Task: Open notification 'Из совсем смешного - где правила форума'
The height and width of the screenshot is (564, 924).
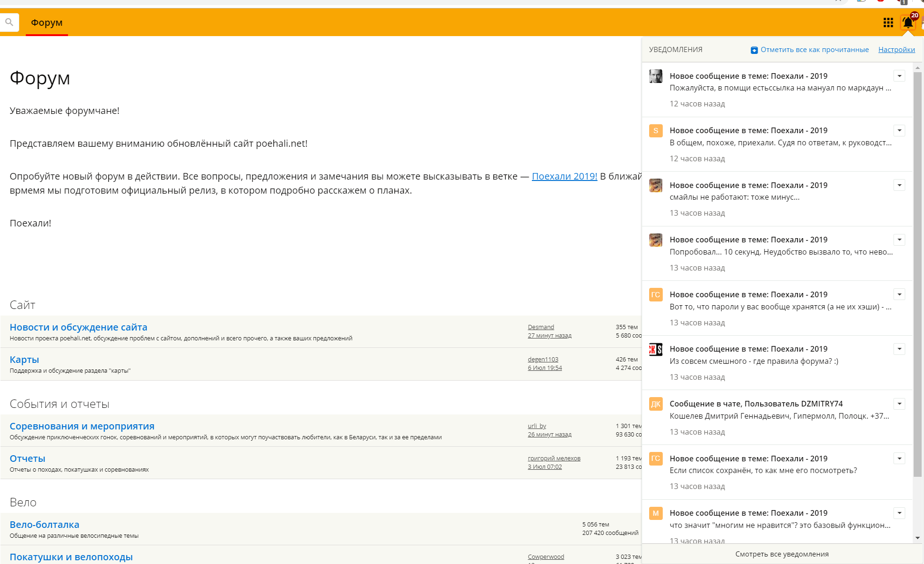Action: 777,362
